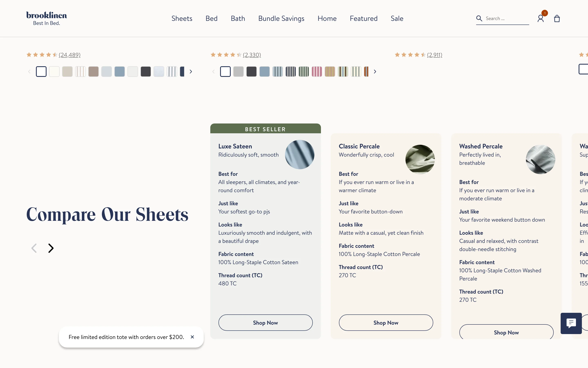The image size is (588, 368).
Task: Click 'Matte with a casual, yet clean finish'
Action: (x=381, y=233)
